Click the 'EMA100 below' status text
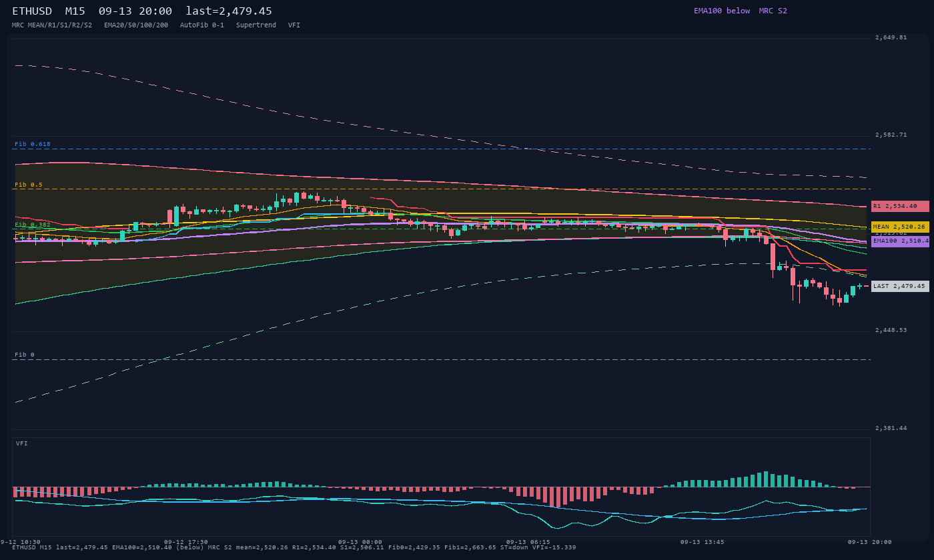Screen dimensions: 934x560 pos(722,11)
